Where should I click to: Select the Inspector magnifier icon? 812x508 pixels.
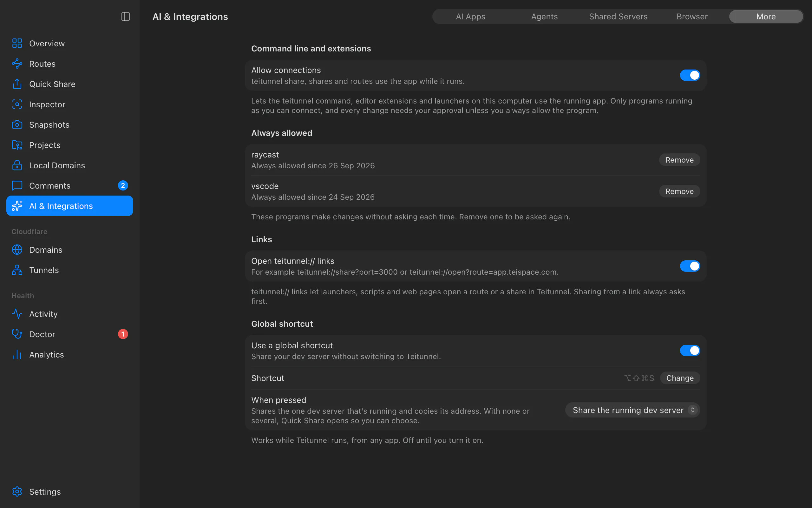click(x=17, y=104)
